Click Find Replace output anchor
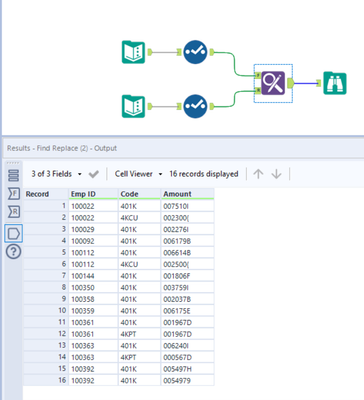Screen dimensions: 364x400 click(290, 83)
